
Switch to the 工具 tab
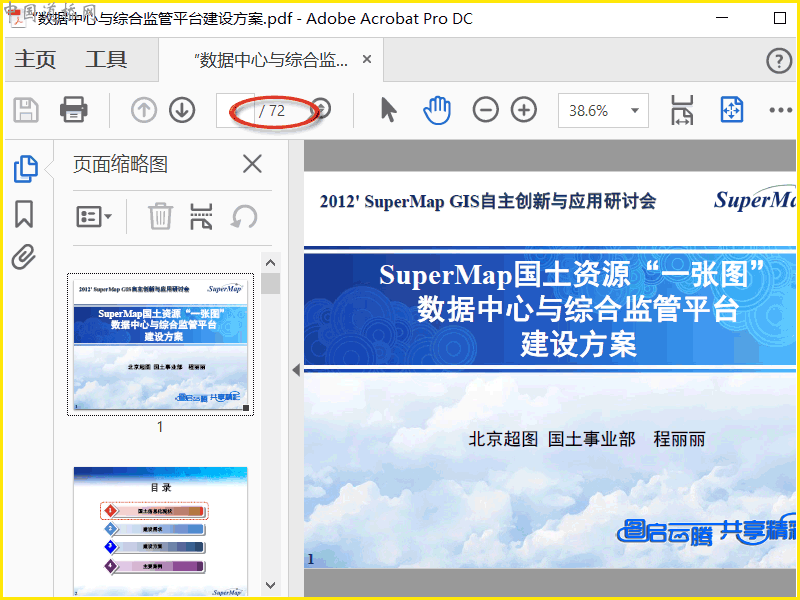pos(106,60)
